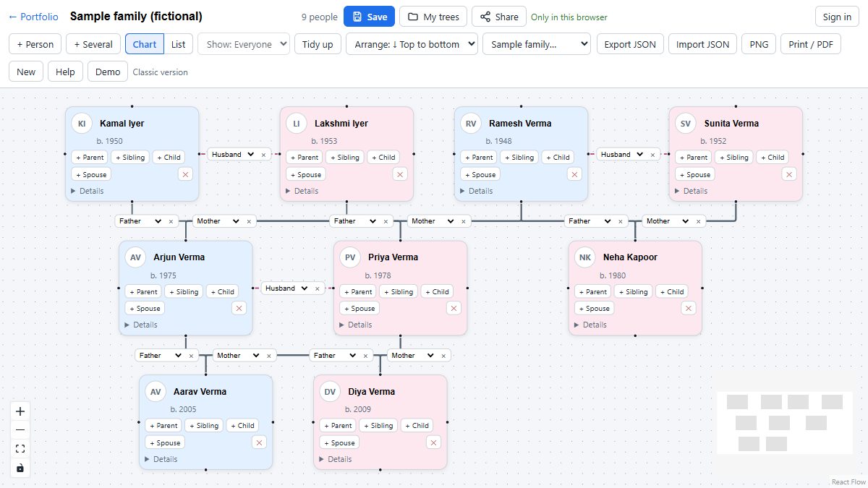The image size is (868, 488).
Task: Delete Neha Kapoor card with red X
Action: click(689, 308)
